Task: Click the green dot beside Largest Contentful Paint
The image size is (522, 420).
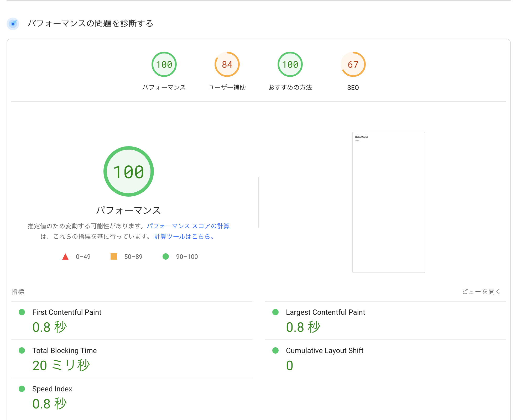Action: (x=275, y=312)
